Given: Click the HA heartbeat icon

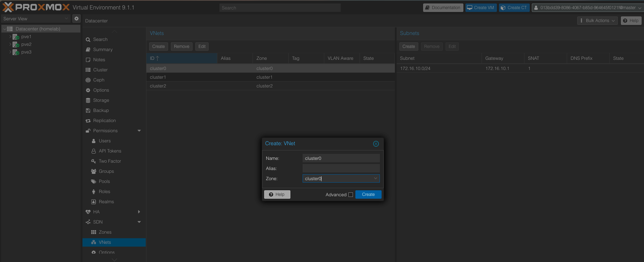Looking at the screenshot, I should pyautogui.click(x=88, y=212).
